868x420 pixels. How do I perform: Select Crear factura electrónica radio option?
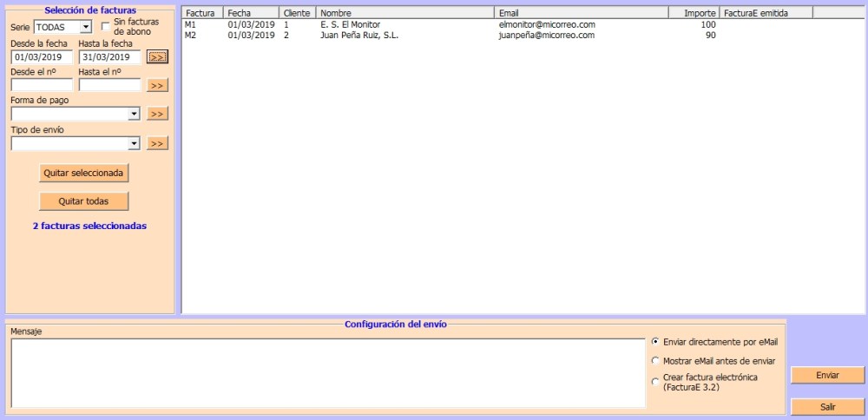[x=655, y=382]
